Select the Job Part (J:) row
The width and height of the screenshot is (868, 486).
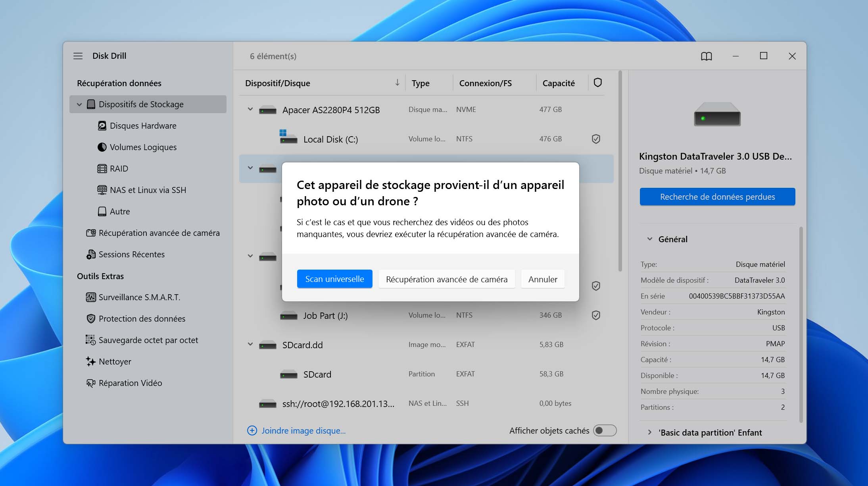click(426, 316)
